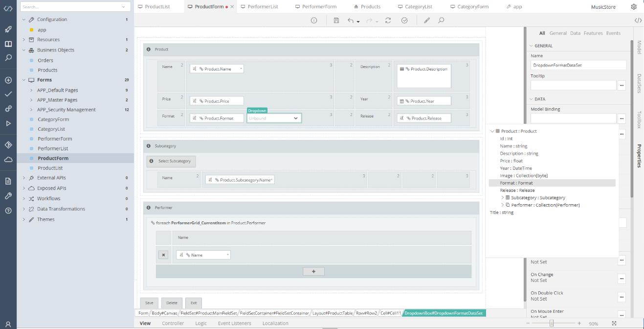644x329 pixels.
Task: Collapse the Forms tree section
Action: click(x=23, y=80)
